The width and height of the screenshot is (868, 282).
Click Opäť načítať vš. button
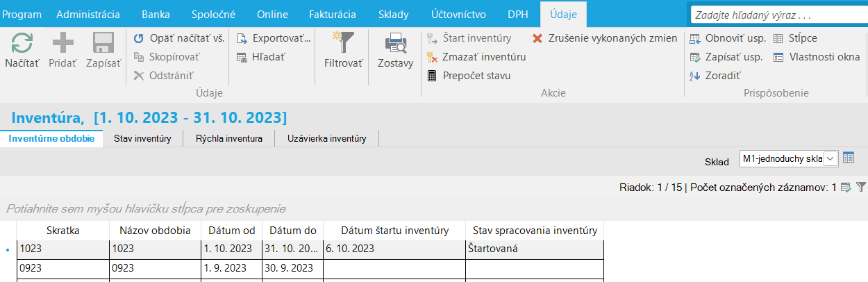178,38
